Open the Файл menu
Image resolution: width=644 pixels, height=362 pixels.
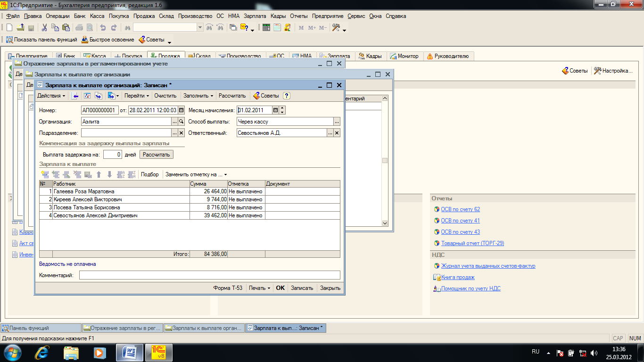[x=13, y=16]
